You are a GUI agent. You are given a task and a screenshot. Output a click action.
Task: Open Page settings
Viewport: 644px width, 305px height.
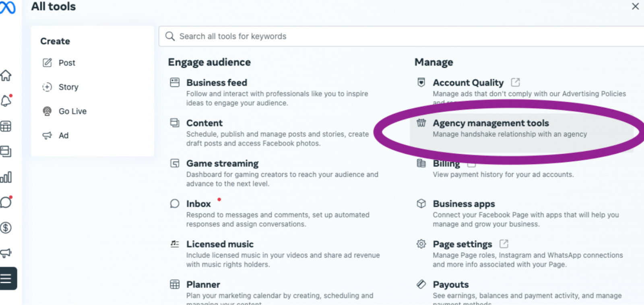[x=462, y=244]
